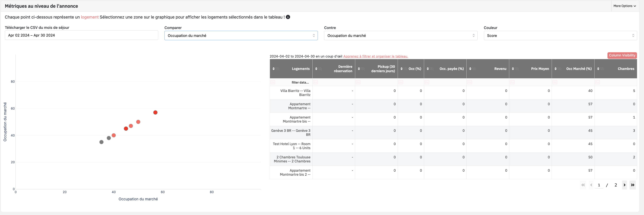The height and width of the screenshot is (215, 644).
Task: Select the Appartement Montmartre bis 2 row
Action: pos(453,173)
